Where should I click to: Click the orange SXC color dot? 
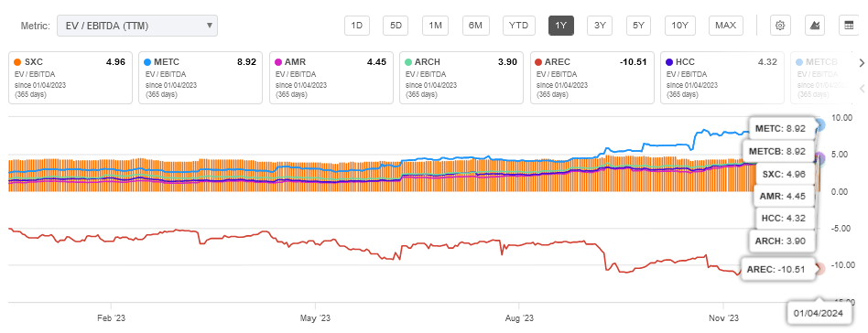coord(17,62)
